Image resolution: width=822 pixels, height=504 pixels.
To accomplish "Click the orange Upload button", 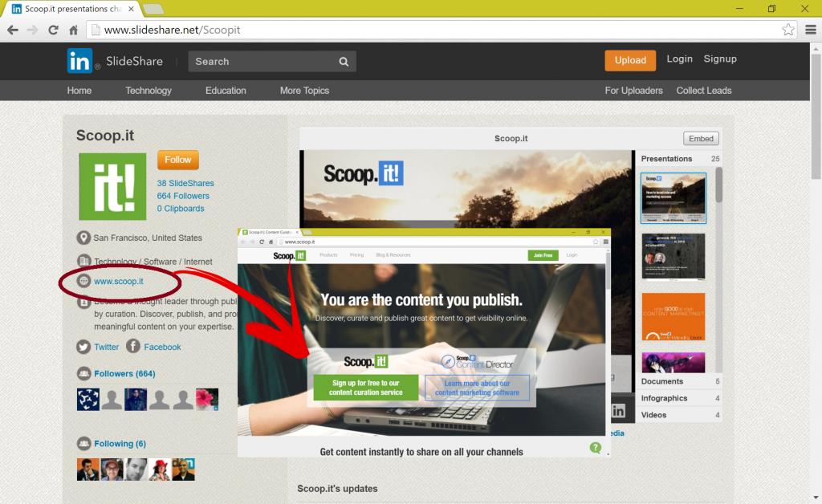I will (x=630, y=60).
